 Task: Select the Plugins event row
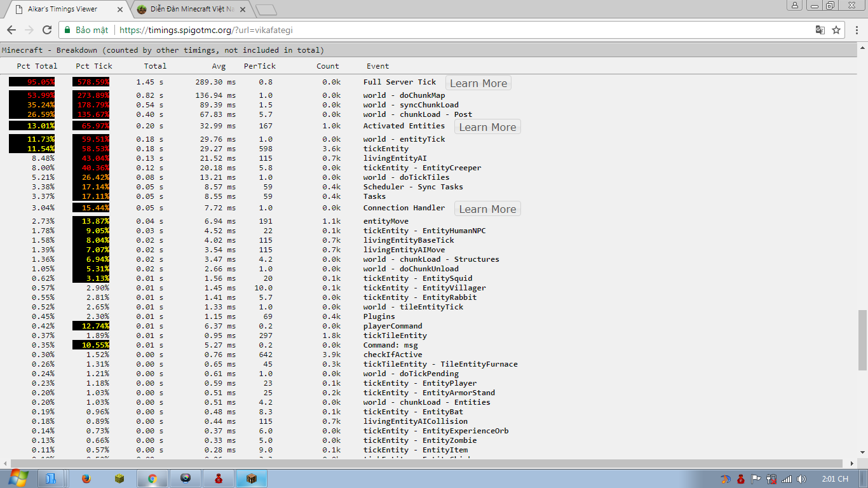[379, 316]
